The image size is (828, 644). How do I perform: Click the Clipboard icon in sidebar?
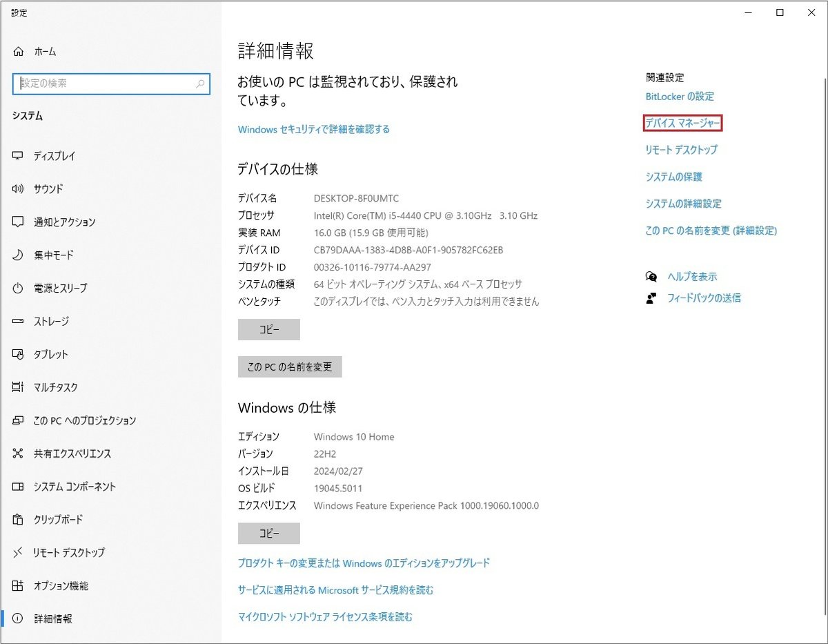[x=19, y=520]
